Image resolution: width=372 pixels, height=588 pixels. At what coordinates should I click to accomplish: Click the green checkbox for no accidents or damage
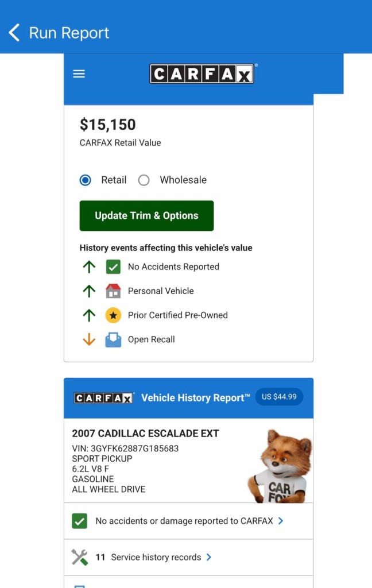click(x=79, y=521)
